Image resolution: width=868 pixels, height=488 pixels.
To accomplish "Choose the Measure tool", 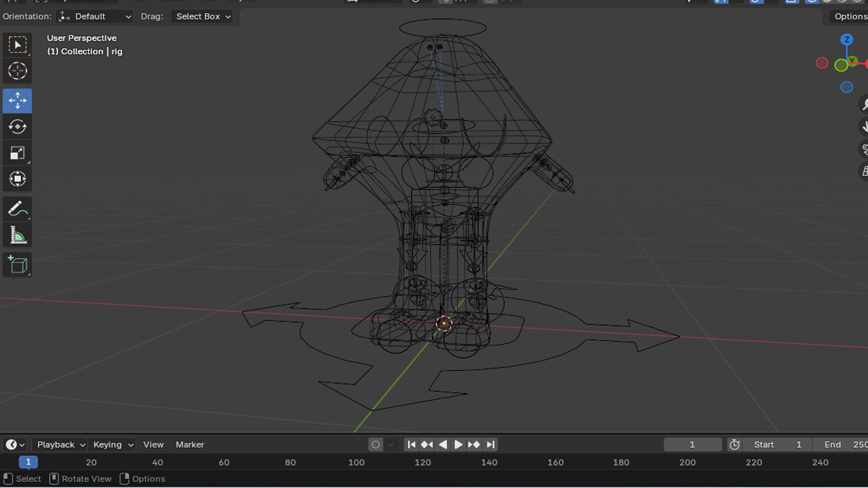I will [x=17, y=235].
